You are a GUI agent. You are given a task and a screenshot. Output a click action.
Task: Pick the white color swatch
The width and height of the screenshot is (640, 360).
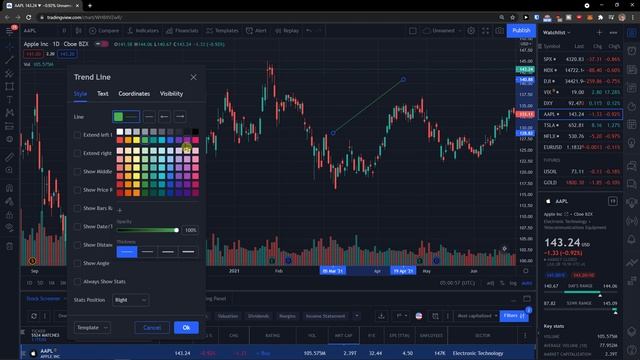120,131
